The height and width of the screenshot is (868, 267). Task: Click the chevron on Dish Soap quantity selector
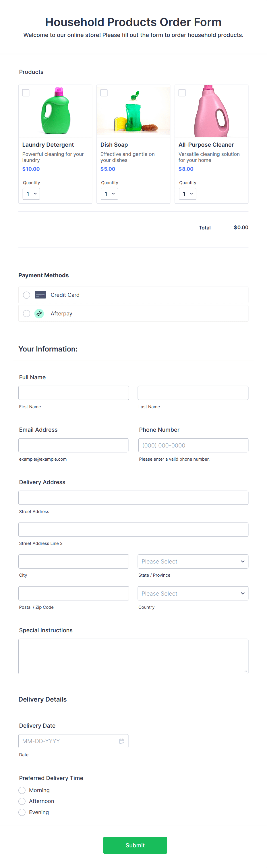(113, 194)
